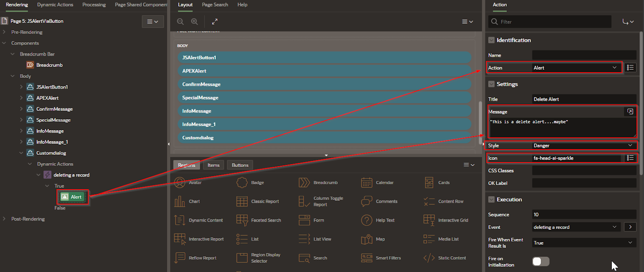Pick the Faceted Search region
The width and height of the screenshot is (644, 272).
point(258,220)
